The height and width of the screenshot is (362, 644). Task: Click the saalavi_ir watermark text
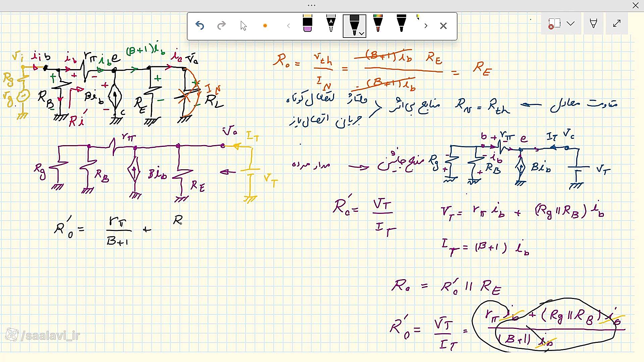point(51,336)
